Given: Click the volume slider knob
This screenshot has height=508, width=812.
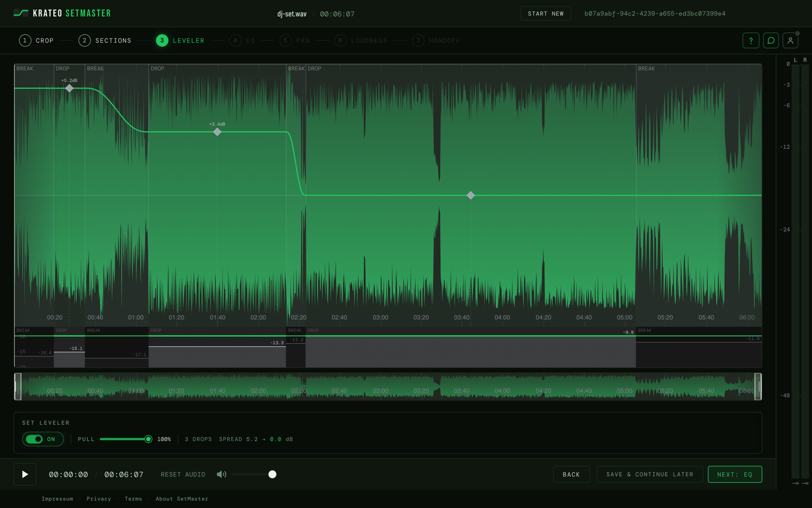Looking at the screenshot, I should [x=273, y=474].
